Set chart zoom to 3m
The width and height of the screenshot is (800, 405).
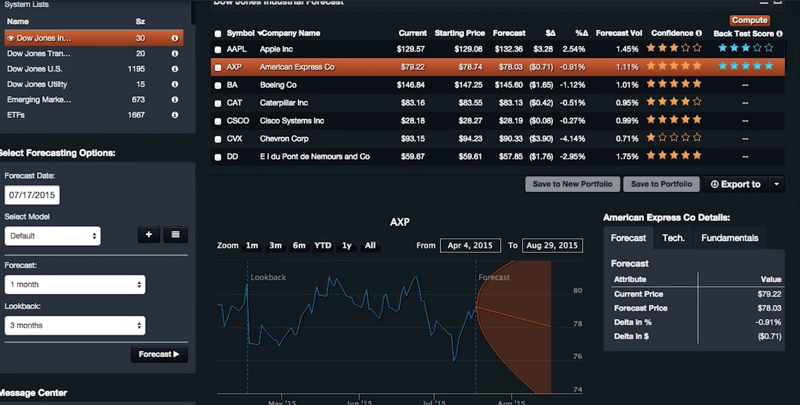point(276,245)
